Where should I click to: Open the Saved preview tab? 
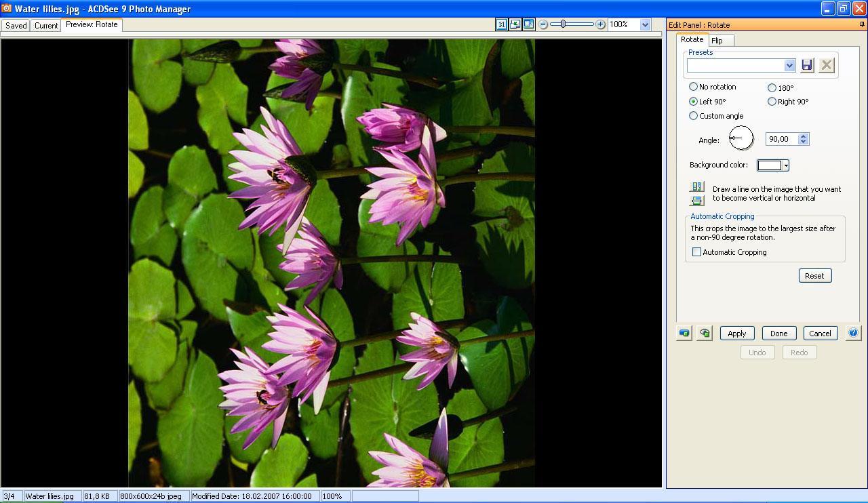(15, 25)
